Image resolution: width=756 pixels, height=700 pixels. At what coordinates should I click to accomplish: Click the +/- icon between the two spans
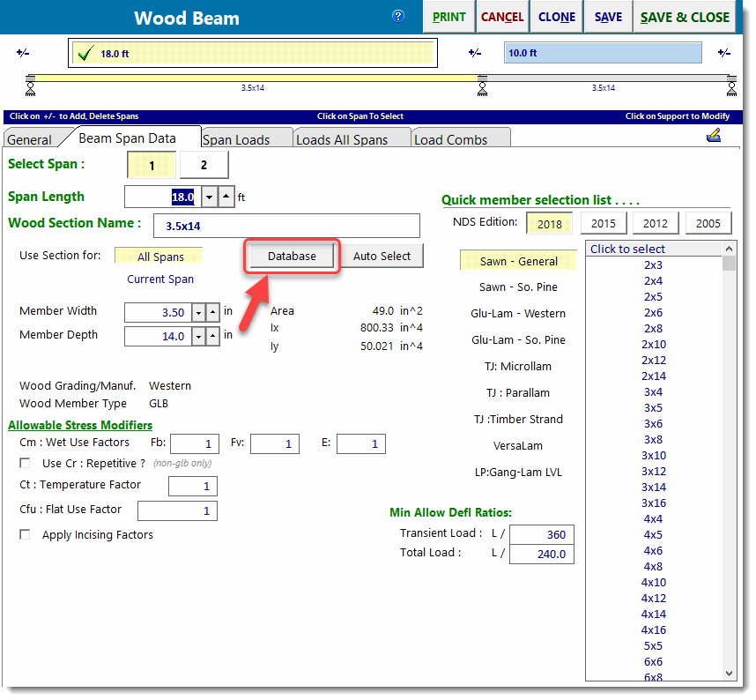coord(475,53)
